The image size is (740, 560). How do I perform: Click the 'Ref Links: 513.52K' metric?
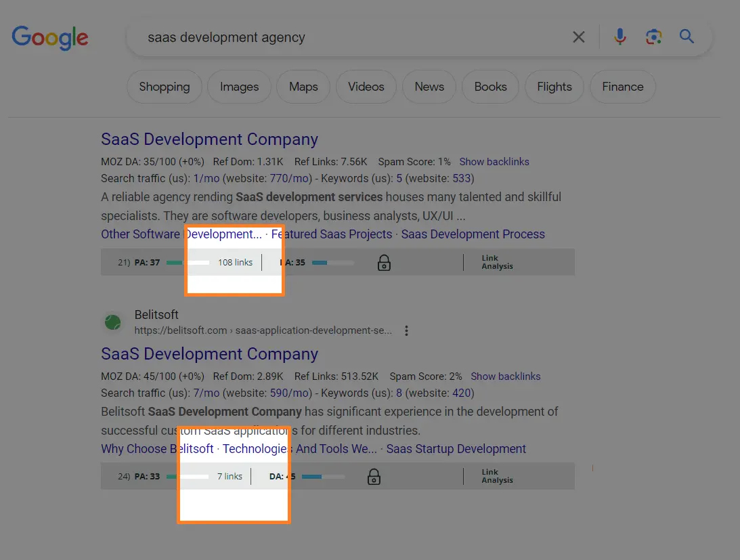pos(336,376)
